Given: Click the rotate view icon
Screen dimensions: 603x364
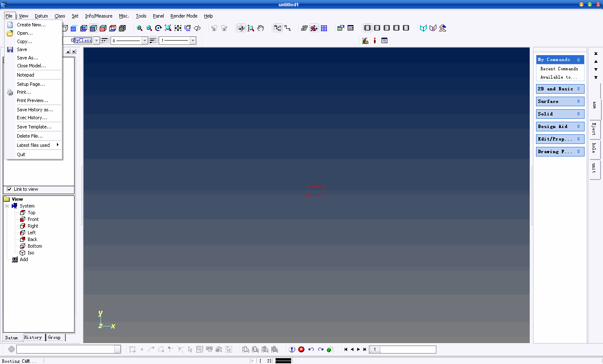Looking at the screenshot, I should (x=158, y=28).
